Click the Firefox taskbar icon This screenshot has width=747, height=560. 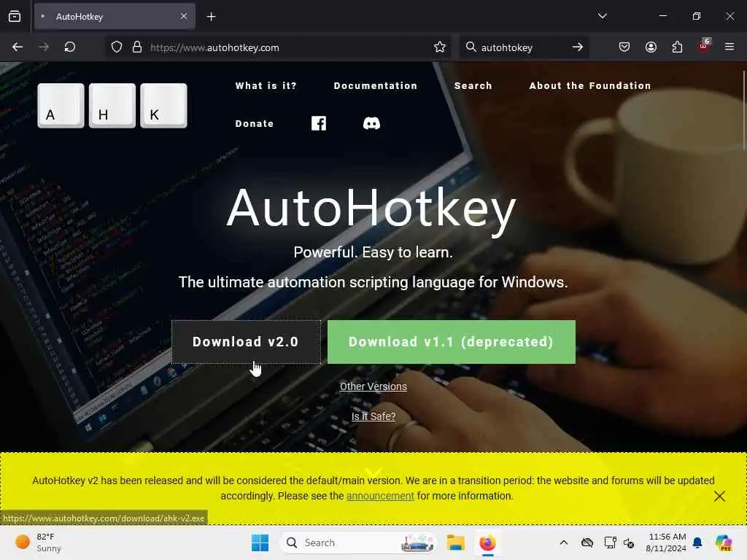[488, 542]
